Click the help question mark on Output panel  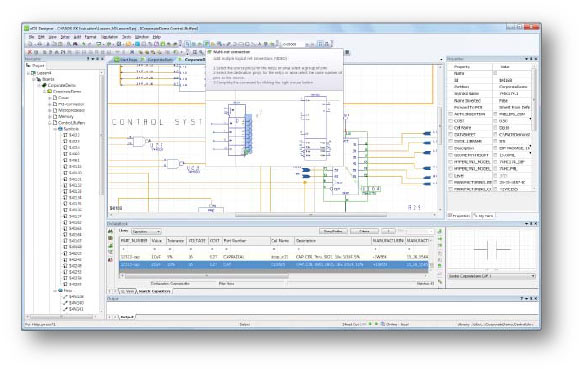click(522, 298)
